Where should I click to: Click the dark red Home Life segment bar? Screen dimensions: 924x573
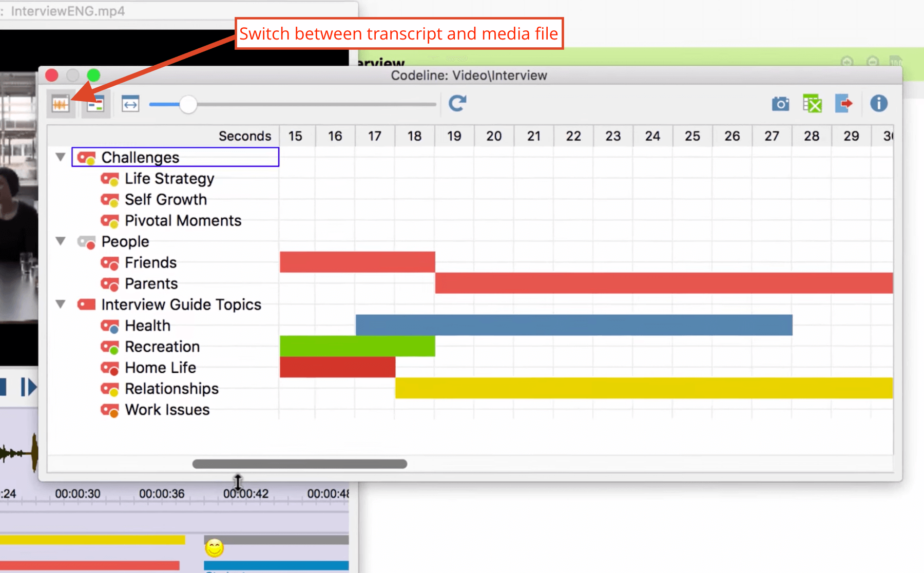[337, 367]
